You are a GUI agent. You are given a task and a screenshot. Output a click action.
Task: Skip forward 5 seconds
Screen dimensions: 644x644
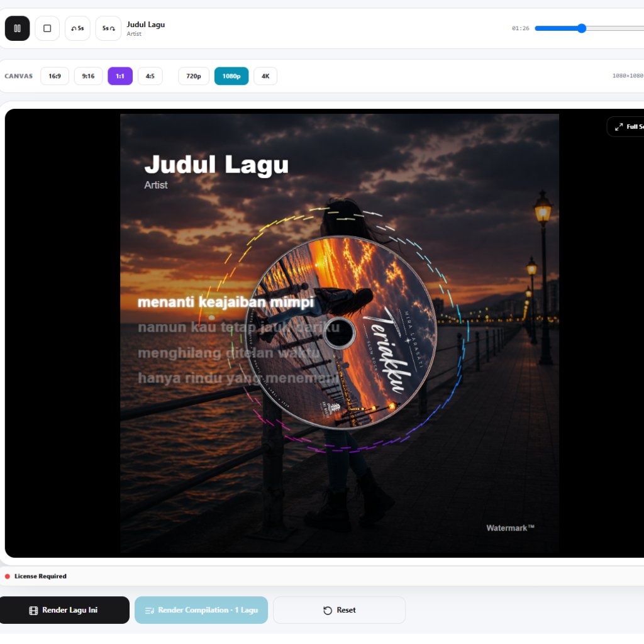point(108,28)
